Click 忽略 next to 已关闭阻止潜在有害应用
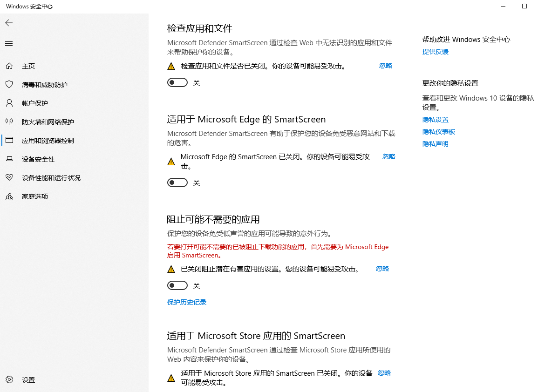 click(x=382, y=269)
